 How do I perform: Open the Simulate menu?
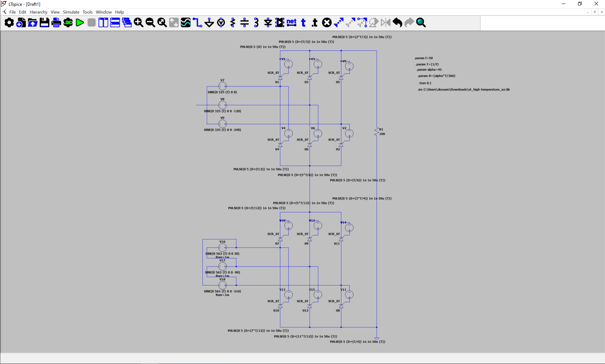click(x=71, y=12)
